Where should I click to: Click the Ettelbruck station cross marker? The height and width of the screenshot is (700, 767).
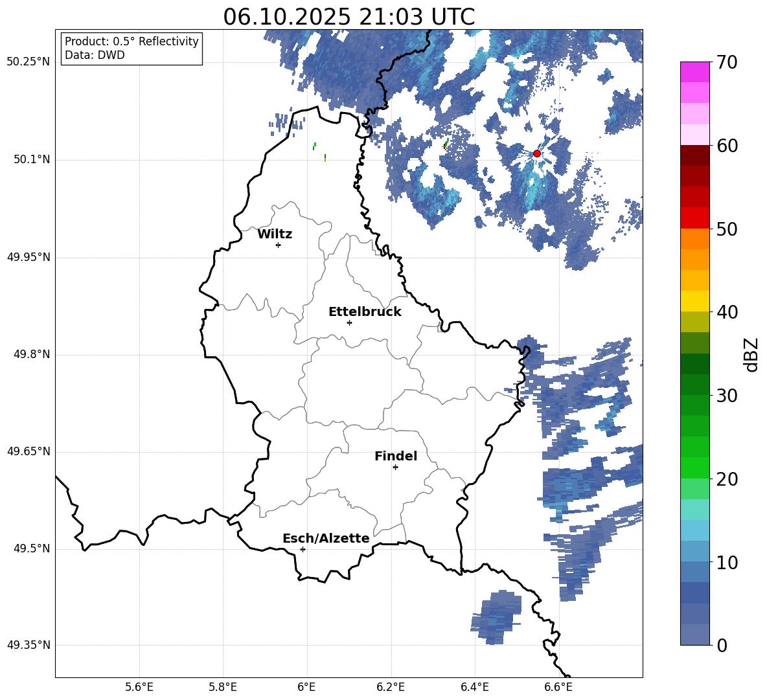(349, 322)
